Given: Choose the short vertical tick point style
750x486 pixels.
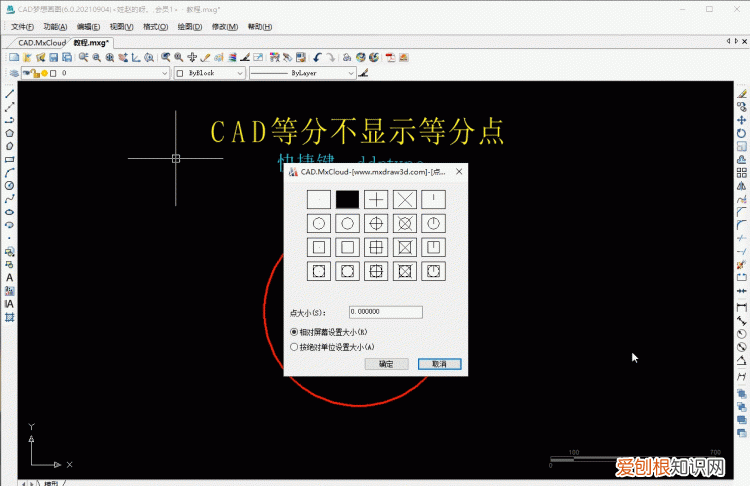Looking at the screenshot, I should (433, 199).
